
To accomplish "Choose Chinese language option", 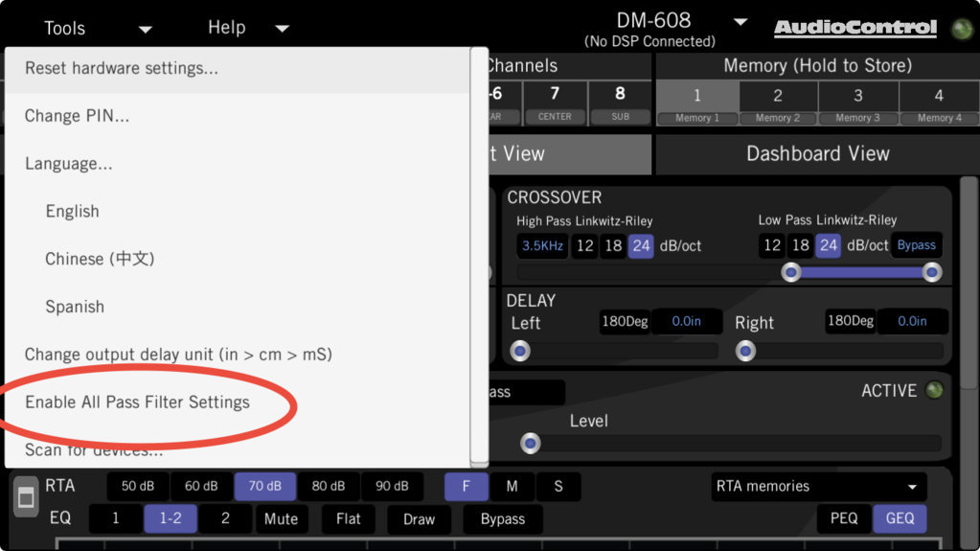I will pyautogui.click(x=238, y=259).
